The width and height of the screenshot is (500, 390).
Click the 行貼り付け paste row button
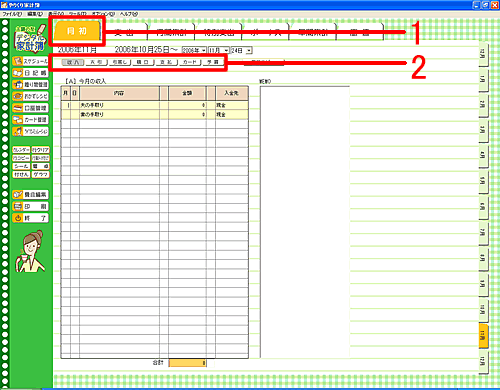pyautogui.click(x=41, y=158)
